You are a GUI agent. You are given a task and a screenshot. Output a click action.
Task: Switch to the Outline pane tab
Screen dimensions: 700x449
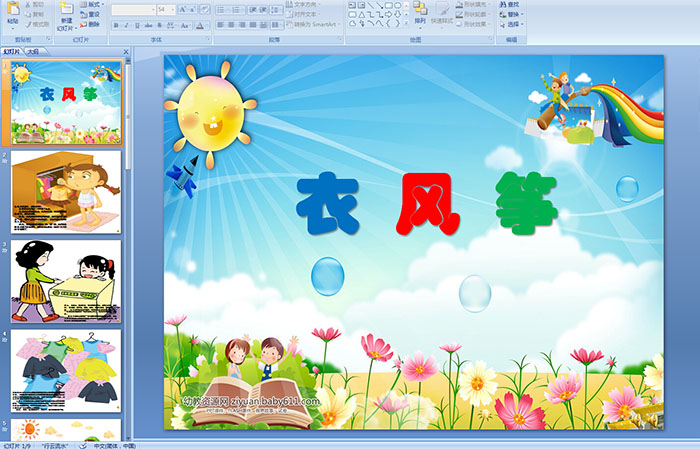pyautogui.click(x=33, y=51)
